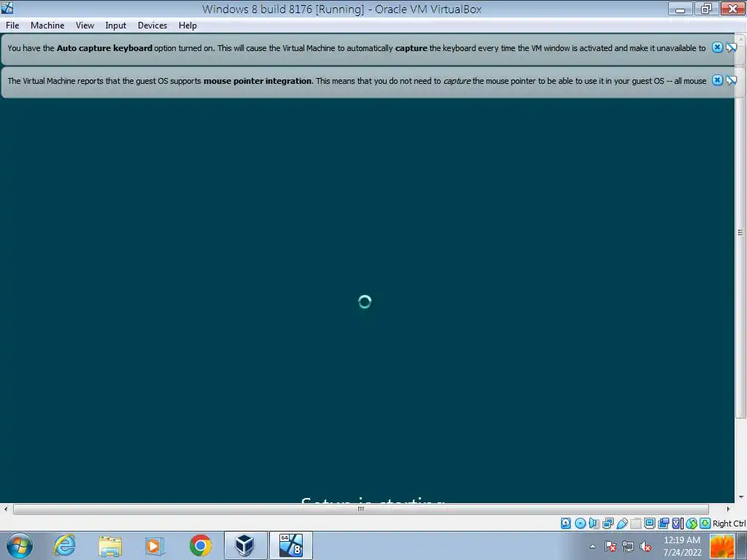
Task: Open Windows Media Player from the taskbar
Action: pos(155,545)
